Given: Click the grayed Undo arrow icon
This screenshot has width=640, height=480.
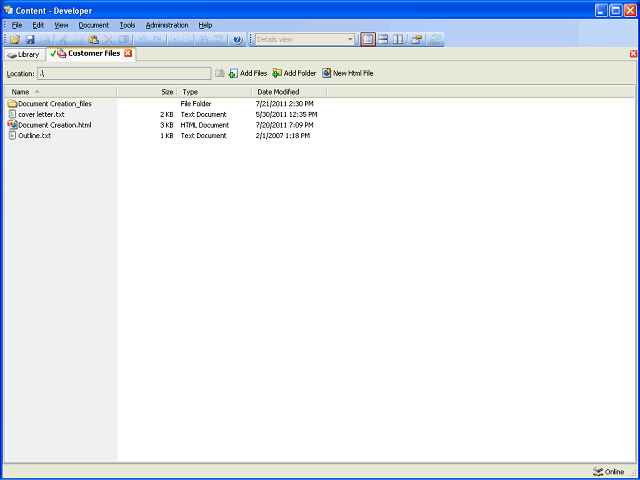Looking at the screenshot, I should click(x=142, y=40).
